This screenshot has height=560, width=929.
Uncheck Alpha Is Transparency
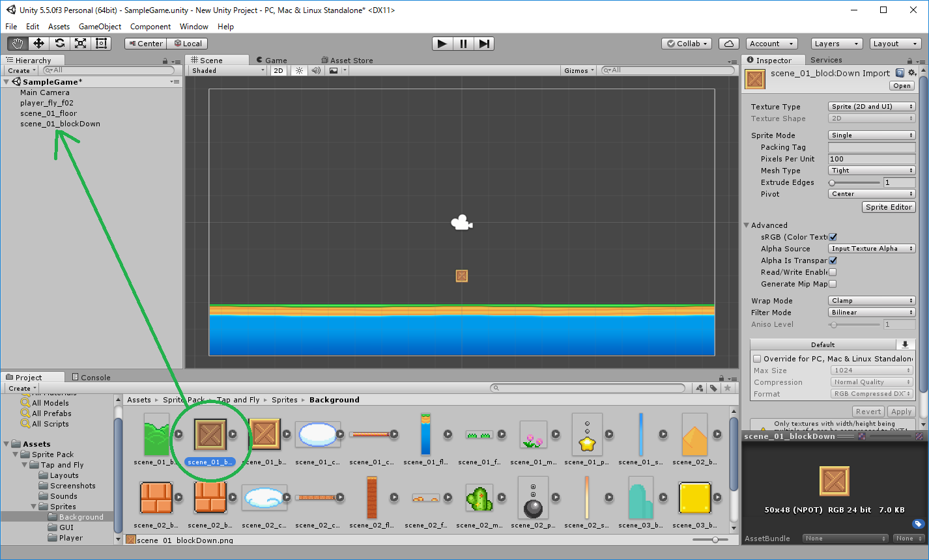coord(833,260)
